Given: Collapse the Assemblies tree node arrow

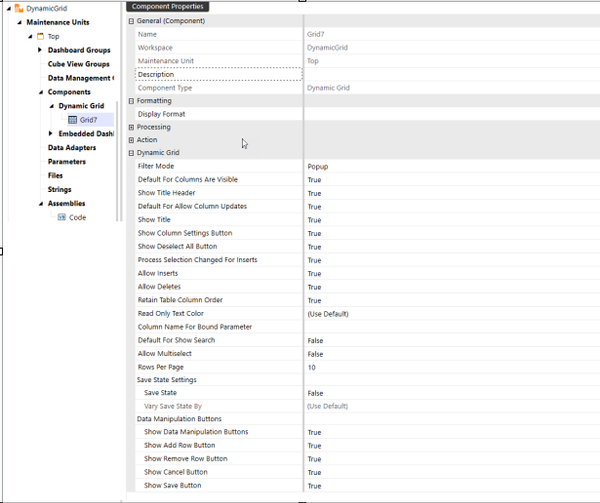Looking at the screenshot, I should (40, 203).
